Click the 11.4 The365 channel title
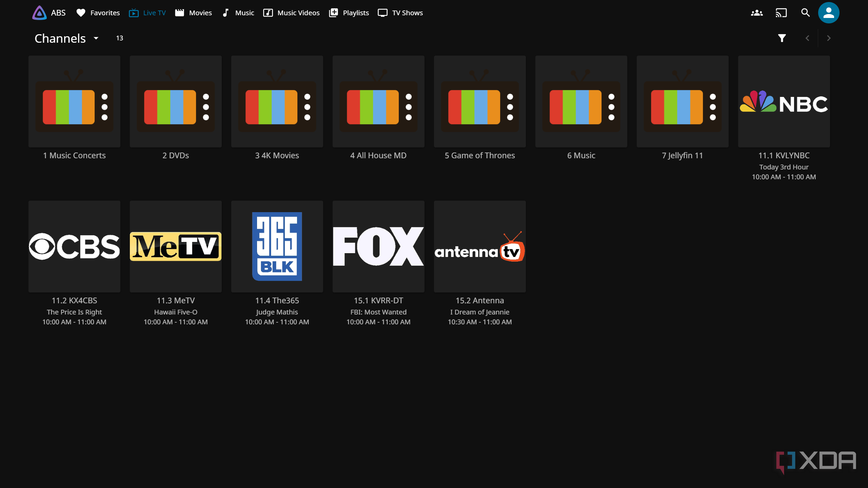 277,301
